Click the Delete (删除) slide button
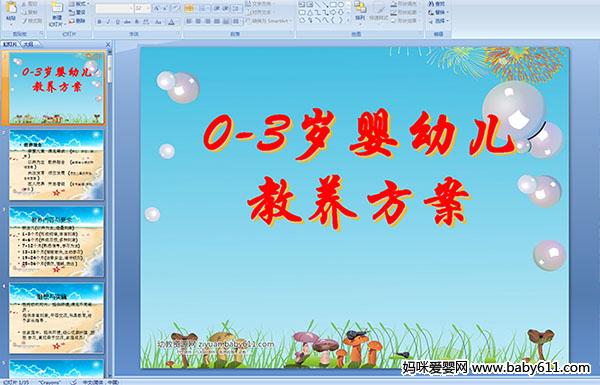Screen dimensions: 600x385 78,21
